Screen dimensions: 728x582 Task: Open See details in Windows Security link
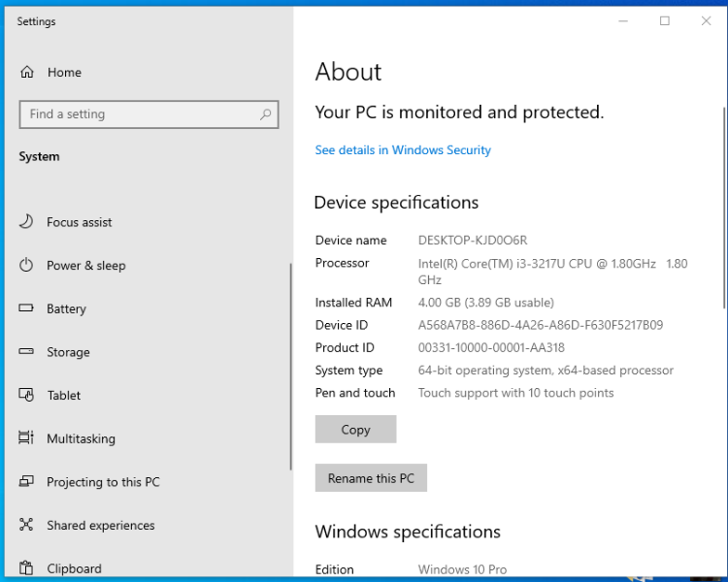click(403, 150)
